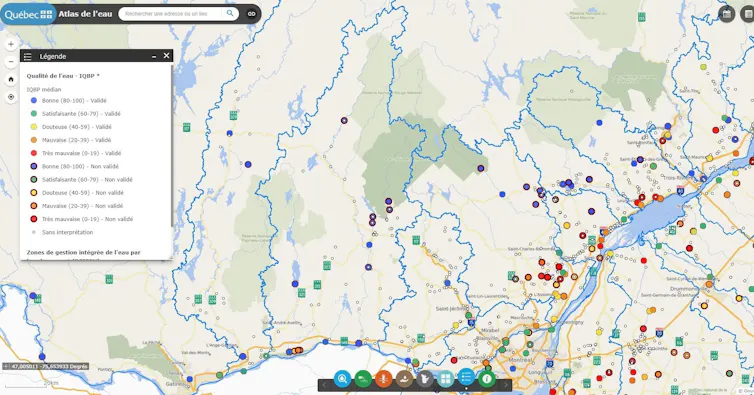Close the Légende panel
This screenshot has height=395, width=754.
[x=166, y=56]
